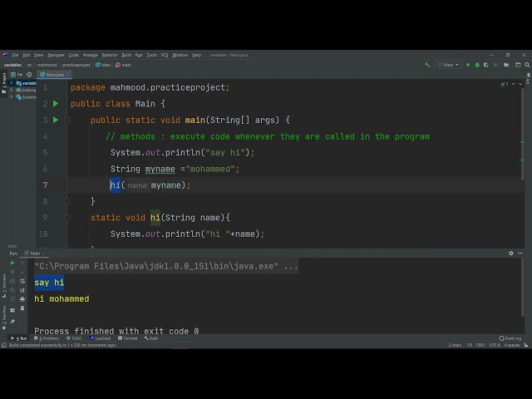The image size is (532, 399).
Task: Open Search Everywhere magnifier icon
Action: pyautogui.click(x=527, y=65)
